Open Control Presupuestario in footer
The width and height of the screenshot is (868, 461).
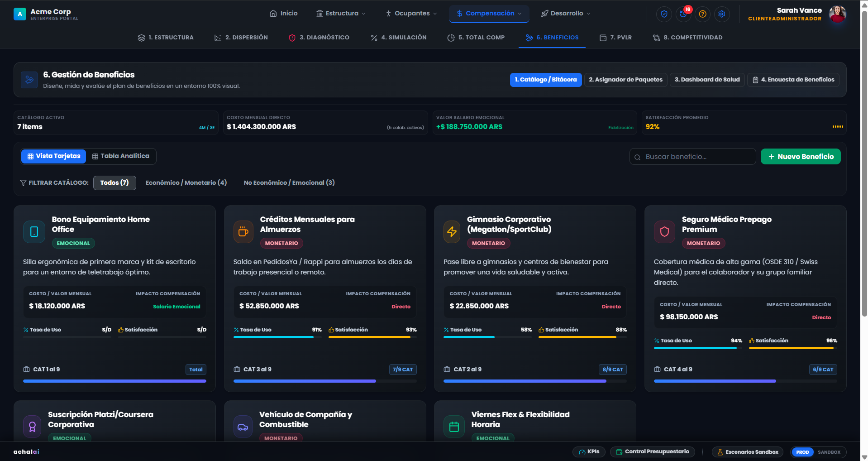pyautogui.click(x=653, y=452)
